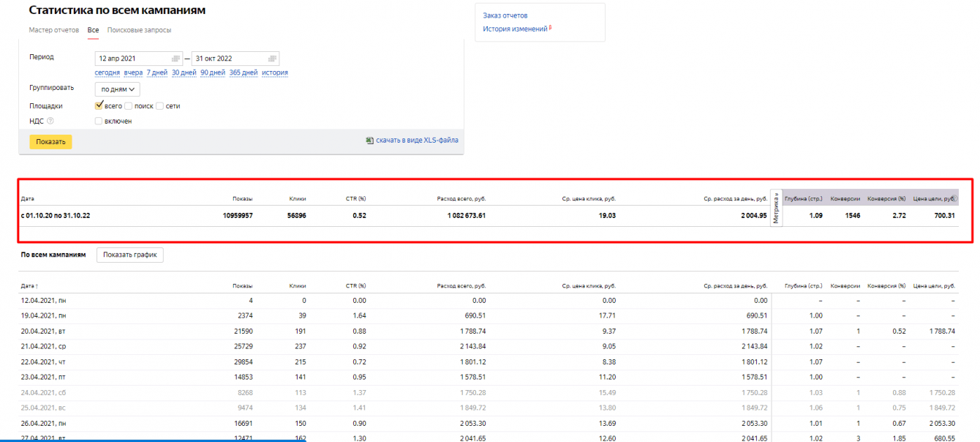Screen dimensions: 980x442
Task: Click the summary date range с 01.10.20 по 31.10.22
Action: 56,216
